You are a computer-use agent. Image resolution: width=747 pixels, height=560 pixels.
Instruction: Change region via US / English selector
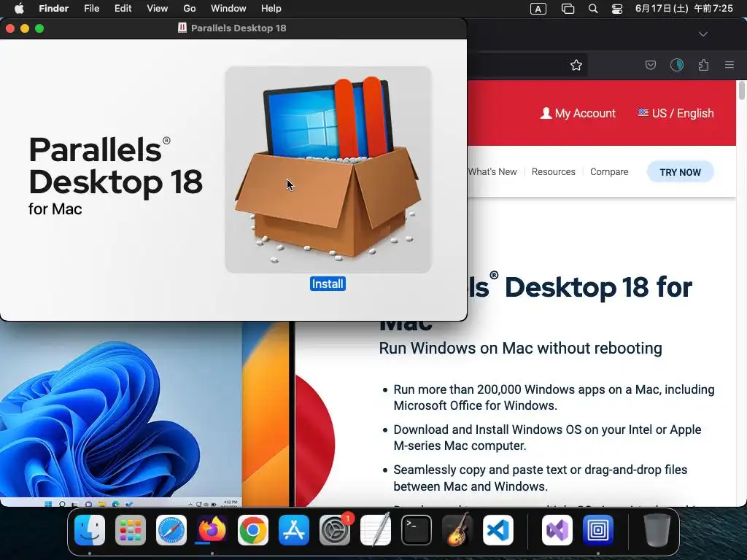(x=676, y=113)
